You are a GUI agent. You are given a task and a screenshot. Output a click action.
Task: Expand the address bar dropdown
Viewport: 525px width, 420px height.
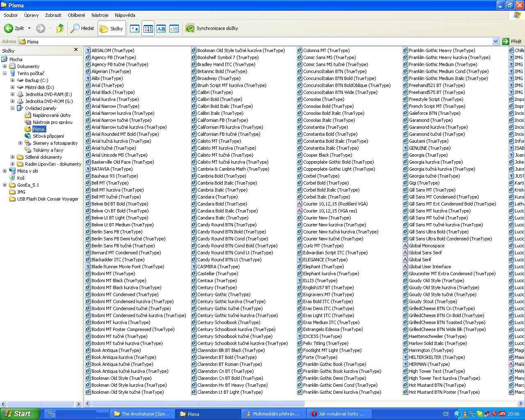[x=495, y=41]
